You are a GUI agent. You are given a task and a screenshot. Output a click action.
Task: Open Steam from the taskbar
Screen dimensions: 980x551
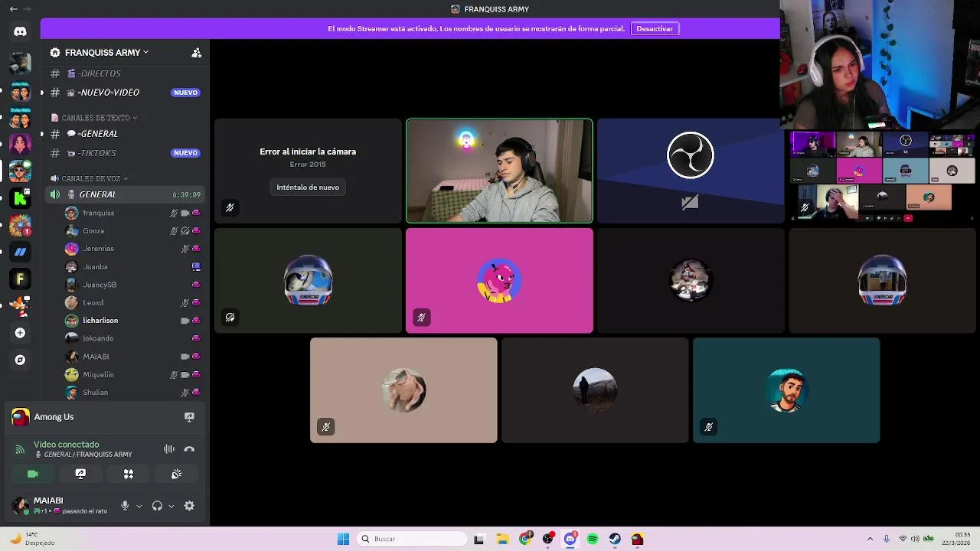615,539
